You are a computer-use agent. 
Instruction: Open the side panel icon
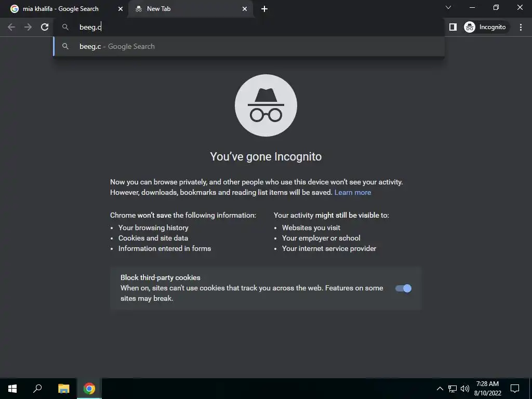point(453,27)
